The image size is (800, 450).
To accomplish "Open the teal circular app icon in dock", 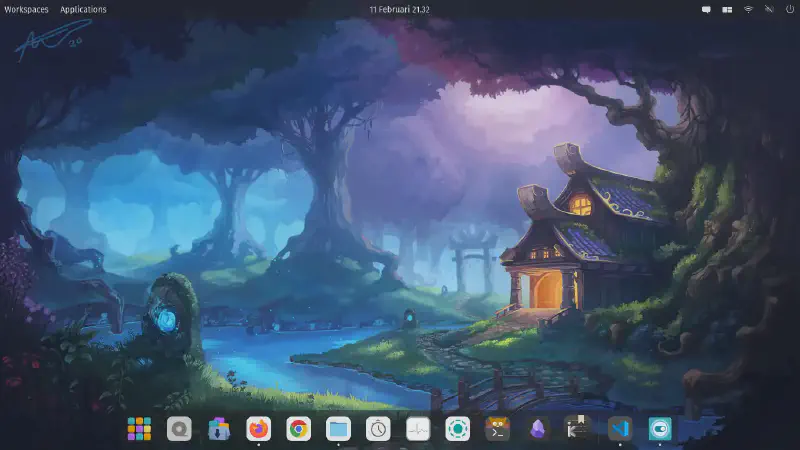I will 458,429.
